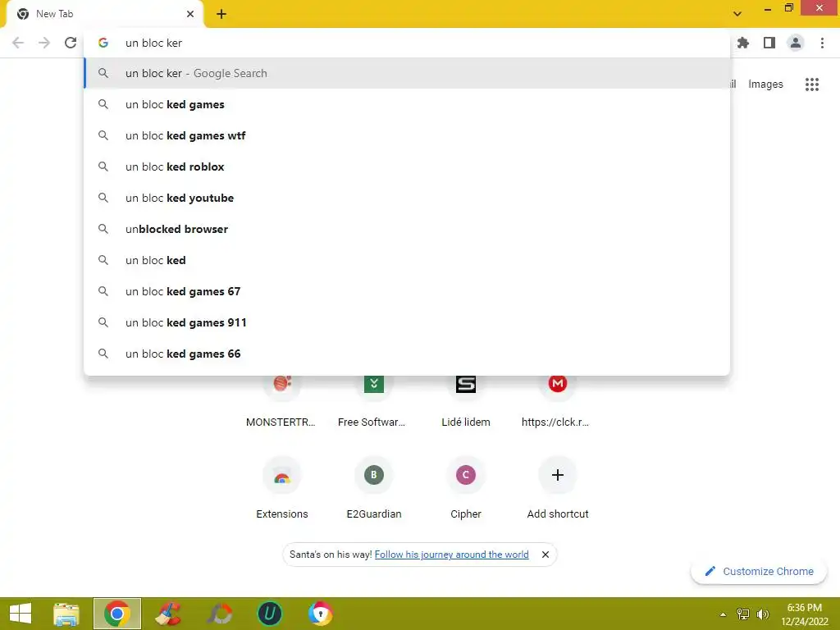Open the shielded Chrome taskbar icon
Viewport: 840px width, 630px height.
point(321,614)
